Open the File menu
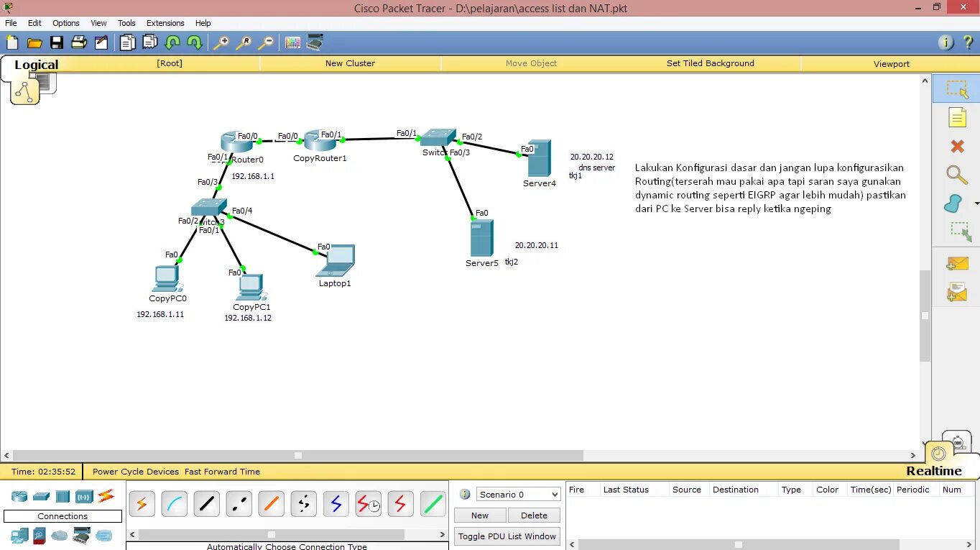The height and width of the screenshot is (550, 980). pos(11,23)
